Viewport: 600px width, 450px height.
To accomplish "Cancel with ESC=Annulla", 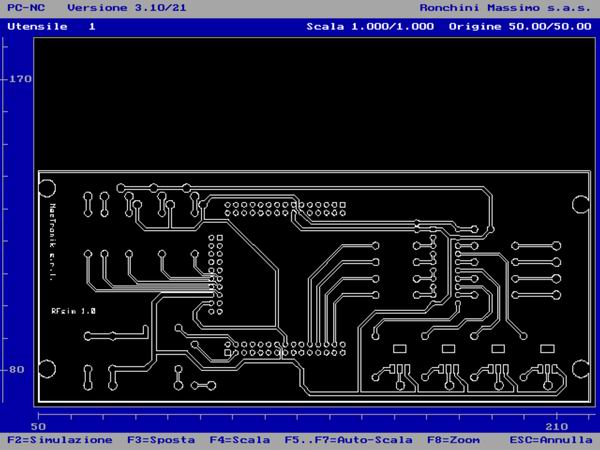I will tap(551, 439).
